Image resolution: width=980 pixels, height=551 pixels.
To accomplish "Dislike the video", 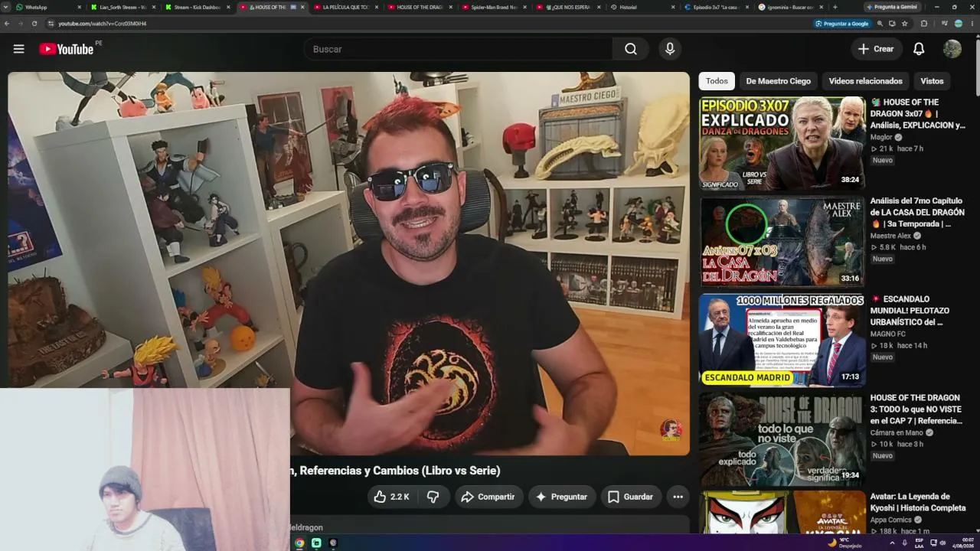I will point(433,497).
